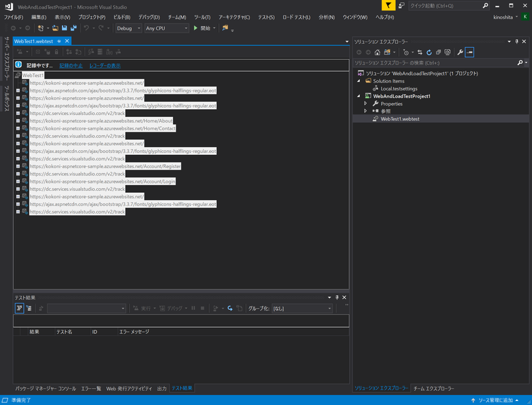Click search magnifier in Solution Explorer search
Viewport: 532px width, 405px height.
(x=520, y=63)
